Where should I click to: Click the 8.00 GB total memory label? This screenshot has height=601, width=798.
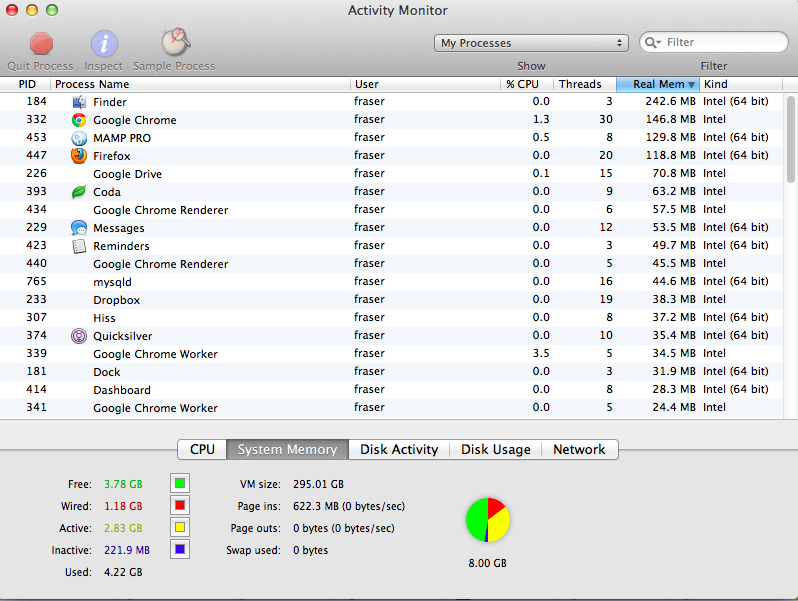pyautogui.click(x=488, y=563)
